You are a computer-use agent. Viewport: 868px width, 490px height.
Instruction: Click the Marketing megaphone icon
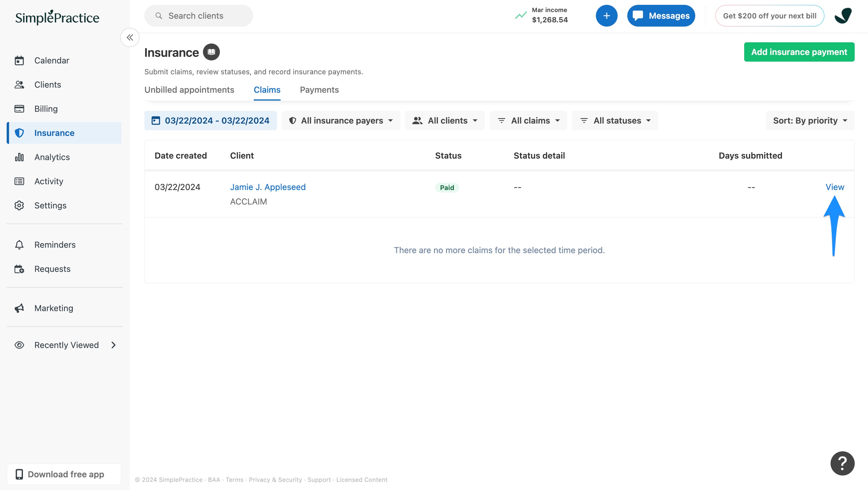(19, 308)
